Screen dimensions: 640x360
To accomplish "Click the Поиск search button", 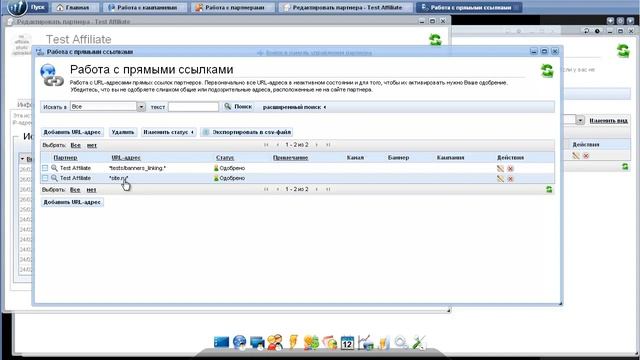I will pos(238,107).
